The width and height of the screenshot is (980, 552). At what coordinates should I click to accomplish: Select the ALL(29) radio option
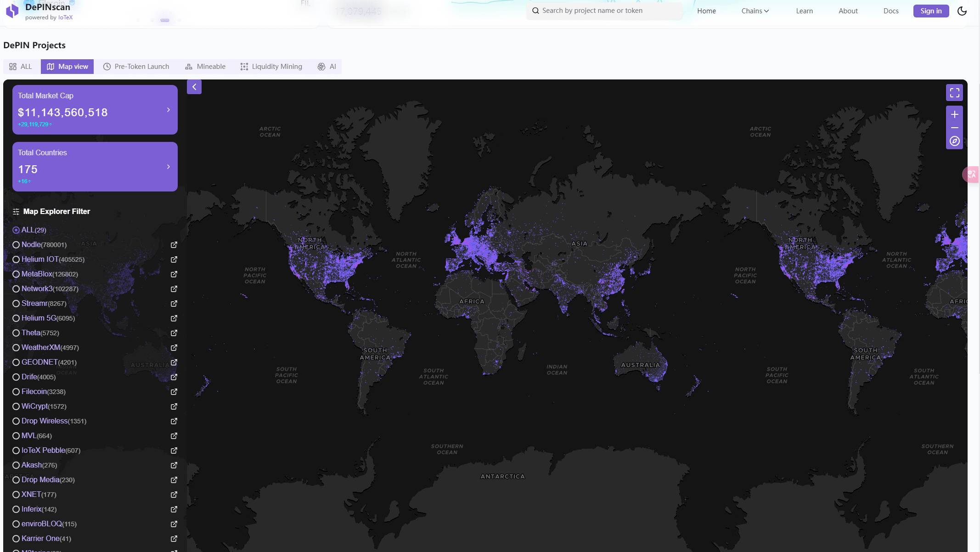pyautogui.click(x=16, y=230)
